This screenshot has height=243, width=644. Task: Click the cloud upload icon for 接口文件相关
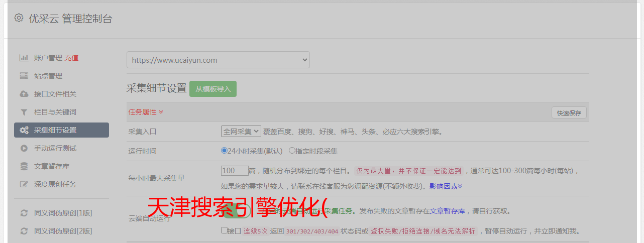pos(24,94)
